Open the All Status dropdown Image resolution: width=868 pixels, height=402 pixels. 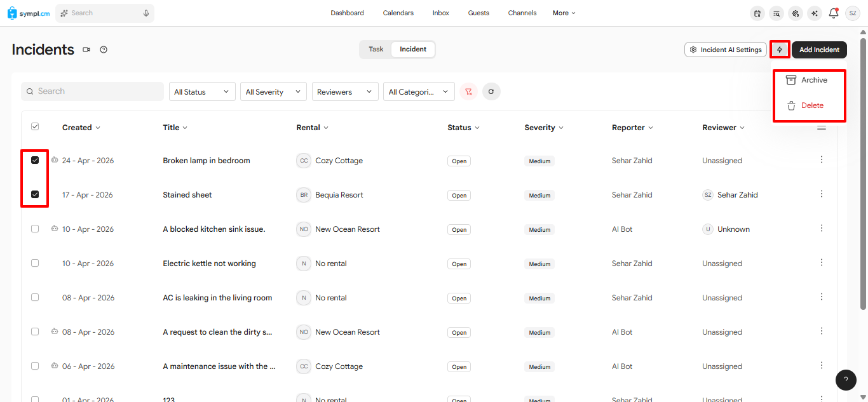202,91
